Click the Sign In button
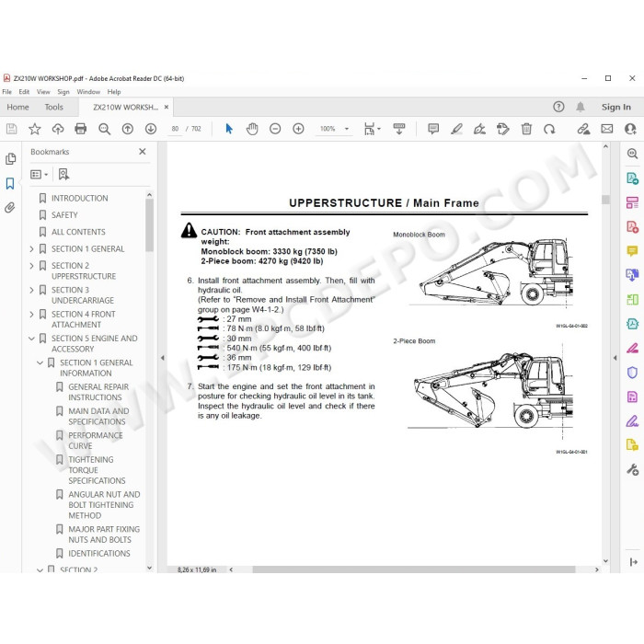 (x=616, y=108)
